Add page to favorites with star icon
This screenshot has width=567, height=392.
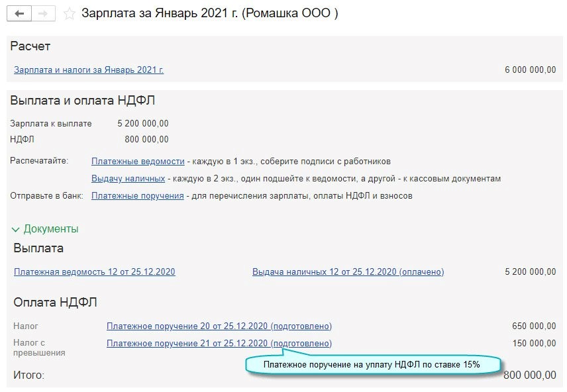69,14
